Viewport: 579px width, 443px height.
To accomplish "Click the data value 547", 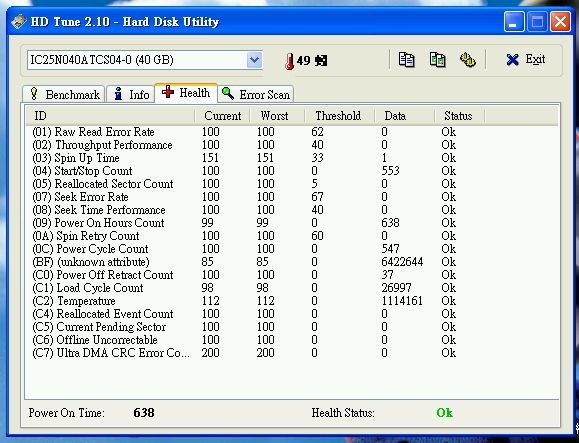I will pos(391,249).
